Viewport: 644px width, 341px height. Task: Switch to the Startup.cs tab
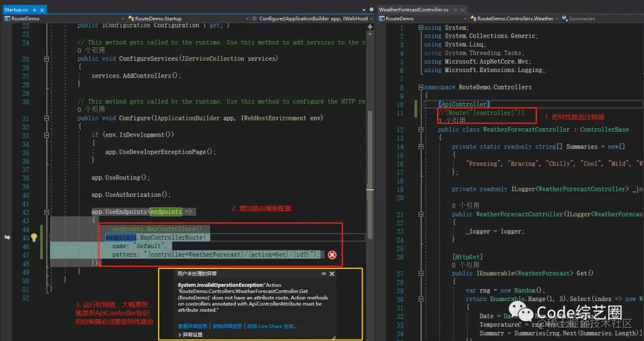[16, 10]
